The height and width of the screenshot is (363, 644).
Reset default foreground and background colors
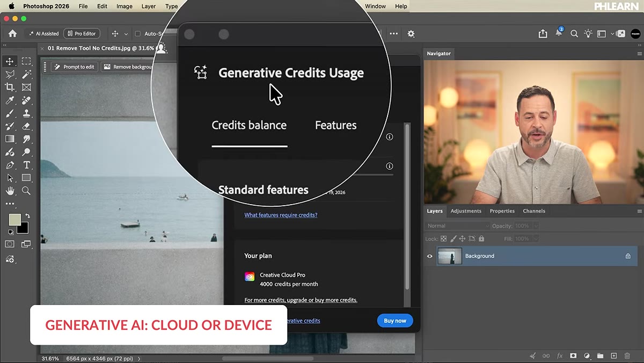point(10,232)
